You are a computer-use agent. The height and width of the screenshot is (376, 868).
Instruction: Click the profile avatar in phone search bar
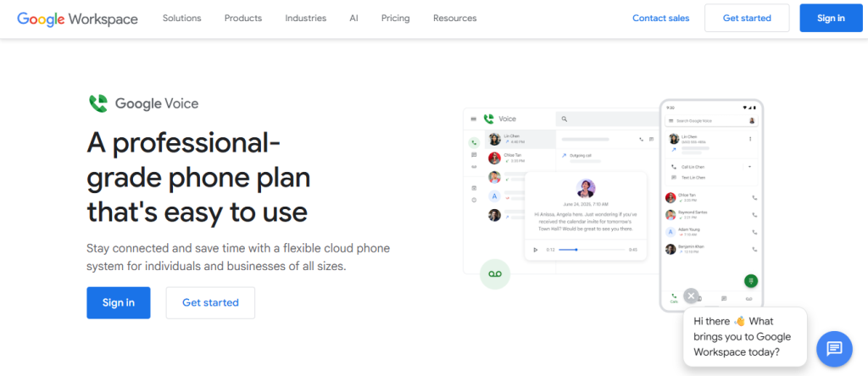752,120
